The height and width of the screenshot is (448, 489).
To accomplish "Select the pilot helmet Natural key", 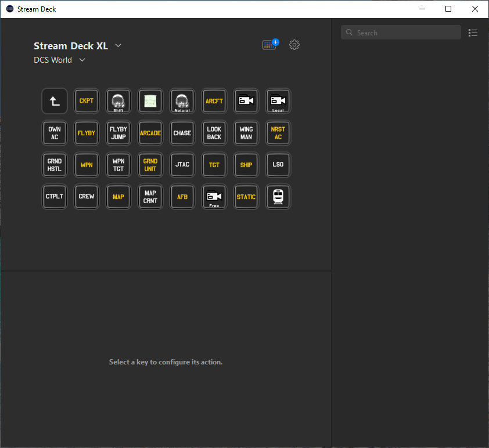I will [182, 101].
